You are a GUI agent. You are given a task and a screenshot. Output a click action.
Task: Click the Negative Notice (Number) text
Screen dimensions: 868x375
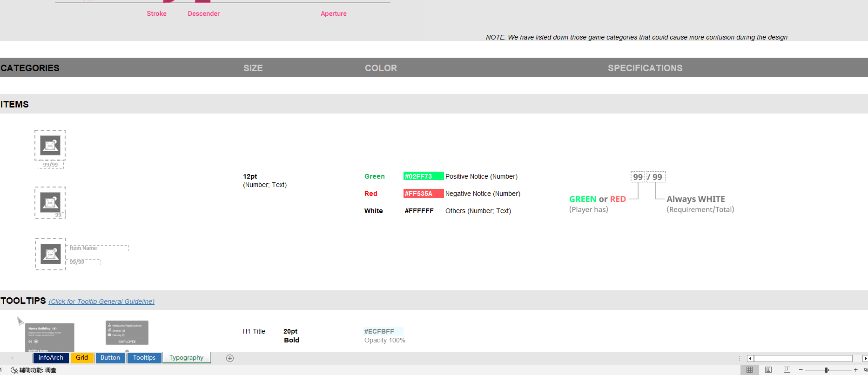tap(483, 194)
